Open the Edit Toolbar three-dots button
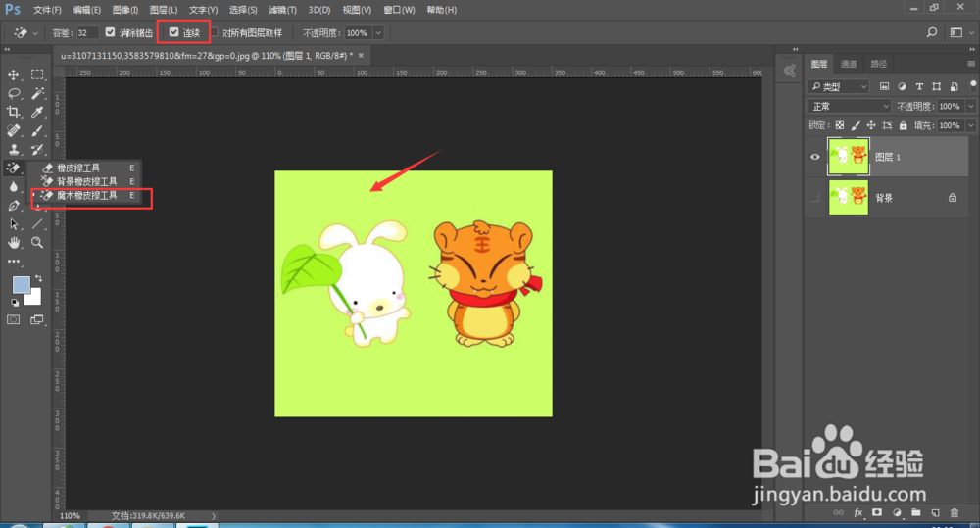The width and height of the screenshot is (980, 528). point(13,262)
